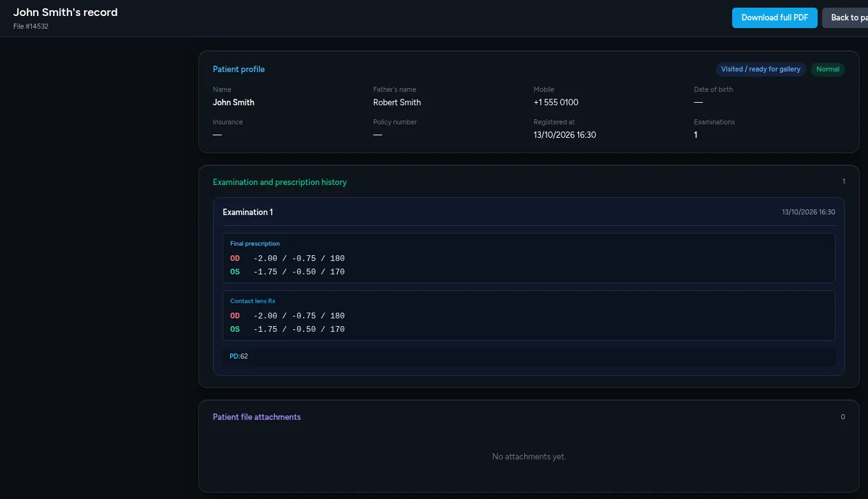Click the examination date 13/10/2026 16:30 in Examination 1
868x499 pixels.
(x=809, y=212)
